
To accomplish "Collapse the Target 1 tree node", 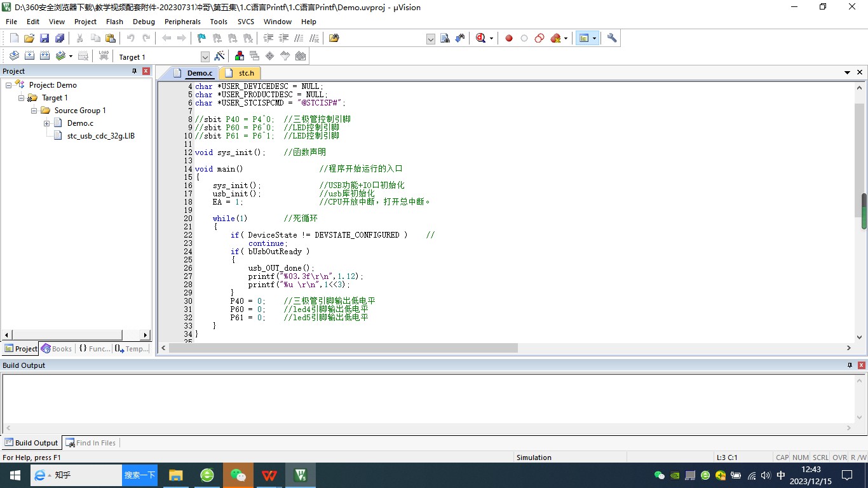I will (21, 98).
